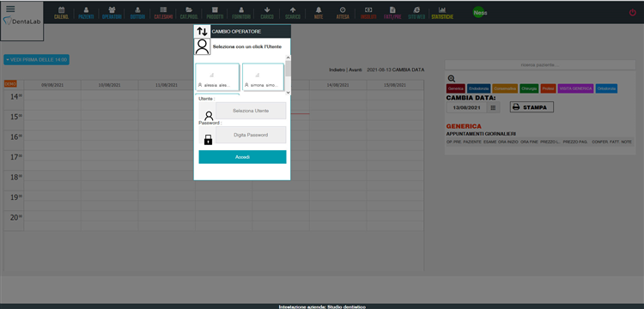Image resolution: width=644 pixels, height=309 pixels.
Task: Open the ATTESA waiting list
Action: coord(343,13)
